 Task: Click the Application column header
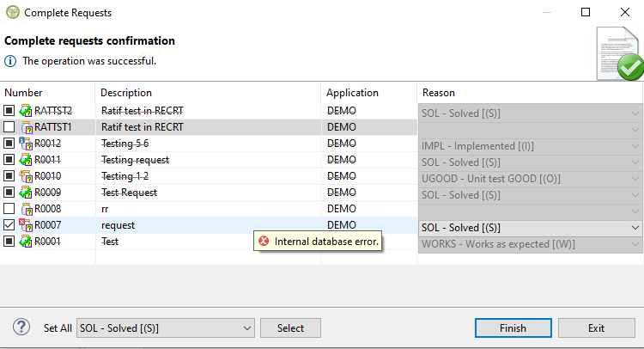pyautogui.click(x=352, y=92)
